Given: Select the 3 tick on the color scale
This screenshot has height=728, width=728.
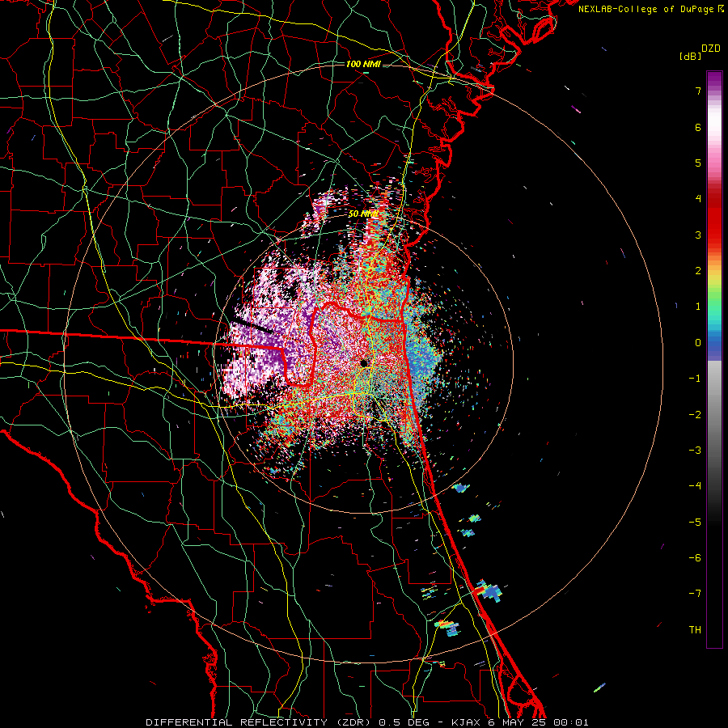Looking at the screenshot, I should 698,235.
